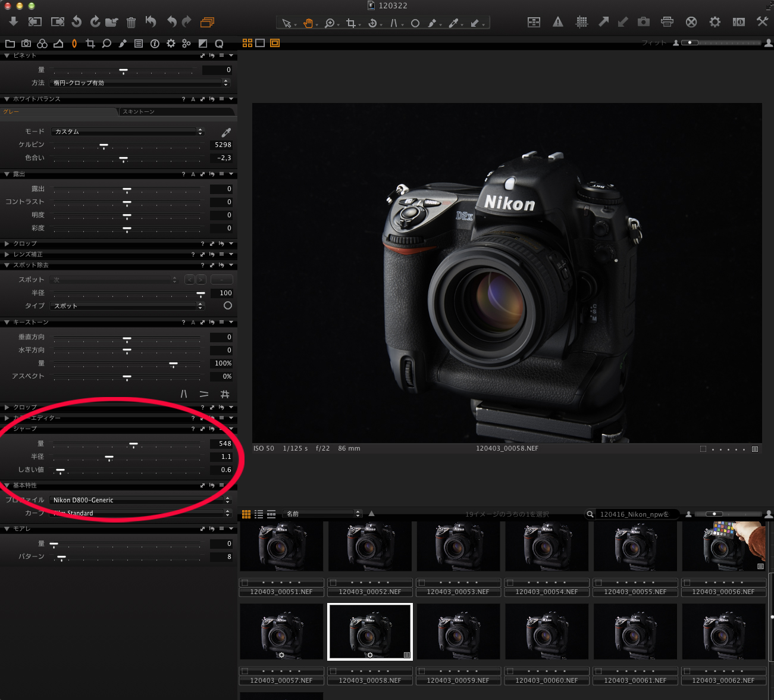Select the keystone cursor tool in toolbar
The width and height of the screenshot is (774, 700).
coord(394,23)
